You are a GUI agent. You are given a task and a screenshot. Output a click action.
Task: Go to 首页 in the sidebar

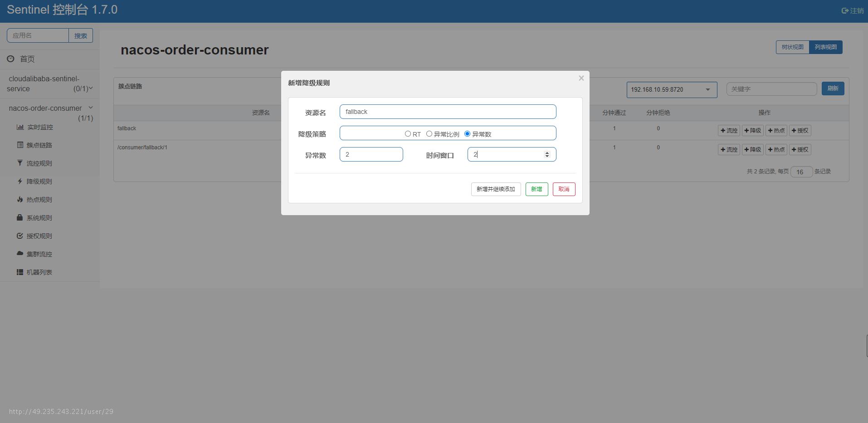point(27,59)
